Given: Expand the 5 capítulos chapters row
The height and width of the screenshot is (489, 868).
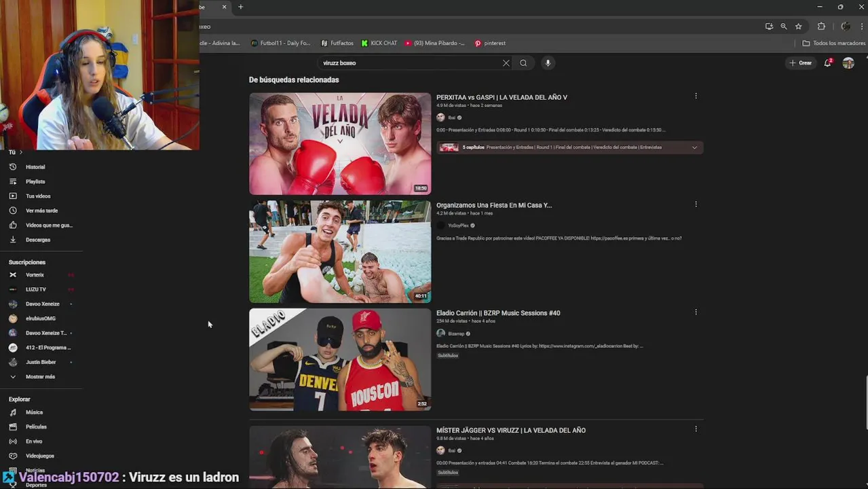Looking at the screenshot, I should [570, 147].
